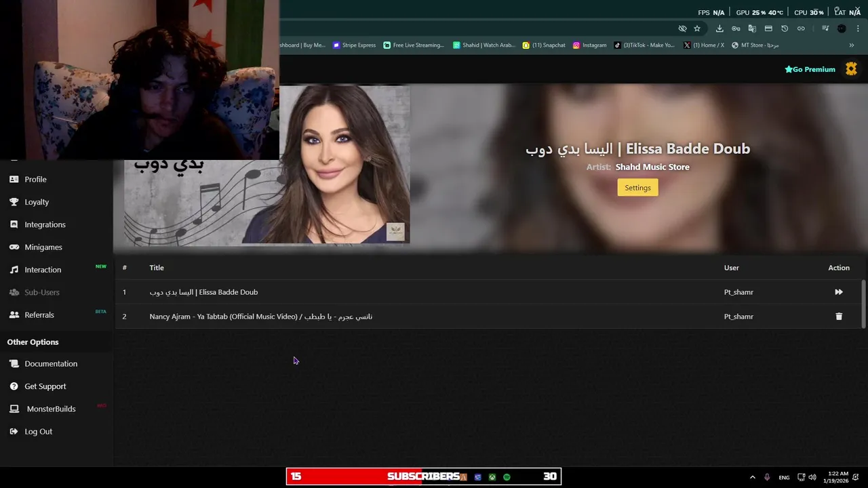Screen dimensions: 868x488
Task: Click the Title column header
Action: tap(157, 268)
